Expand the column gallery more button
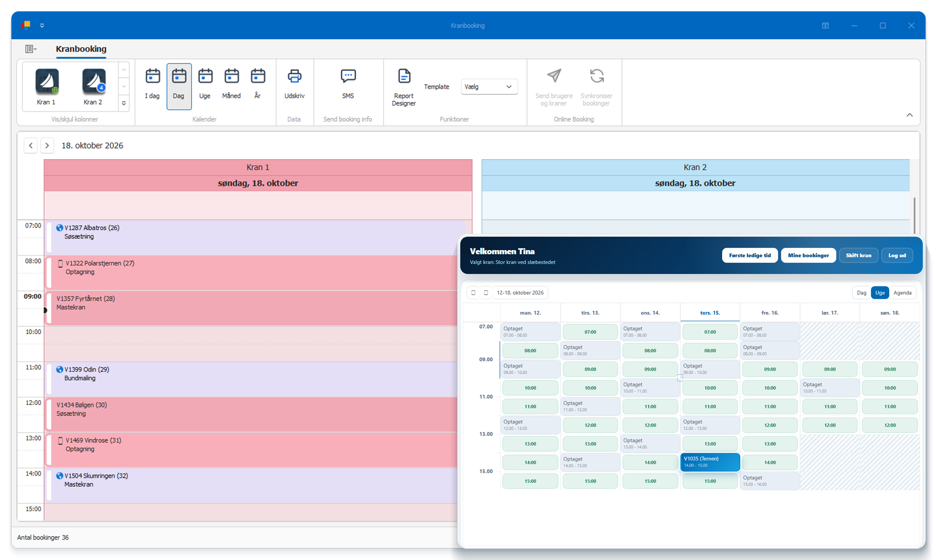 (124, 103)
